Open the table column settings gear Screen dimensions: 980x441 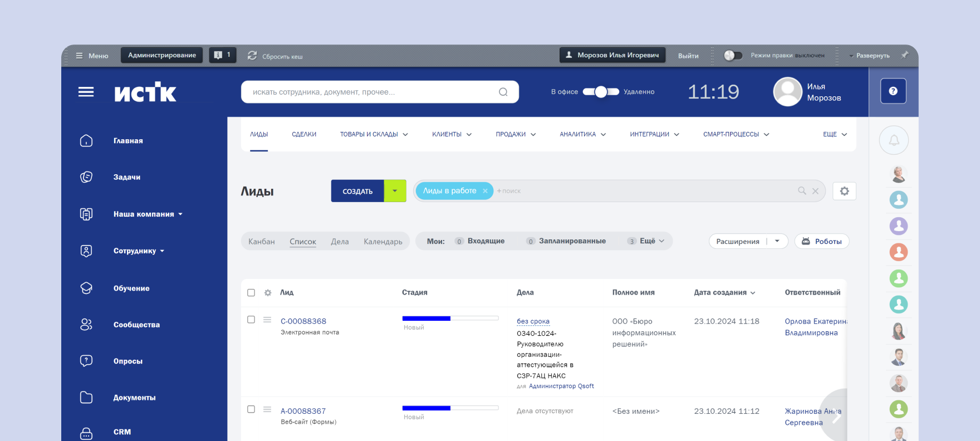268,293
